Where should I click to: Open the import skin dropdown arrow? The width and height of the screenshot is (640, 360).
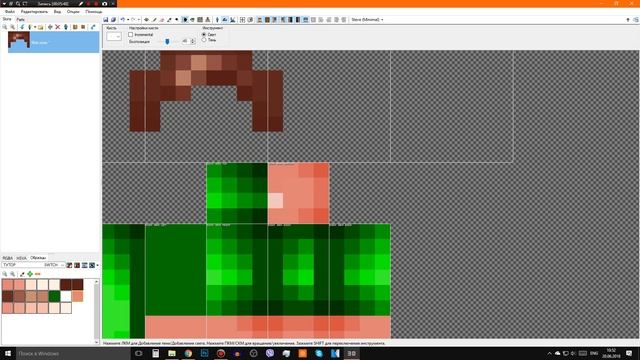coord(35,27)
